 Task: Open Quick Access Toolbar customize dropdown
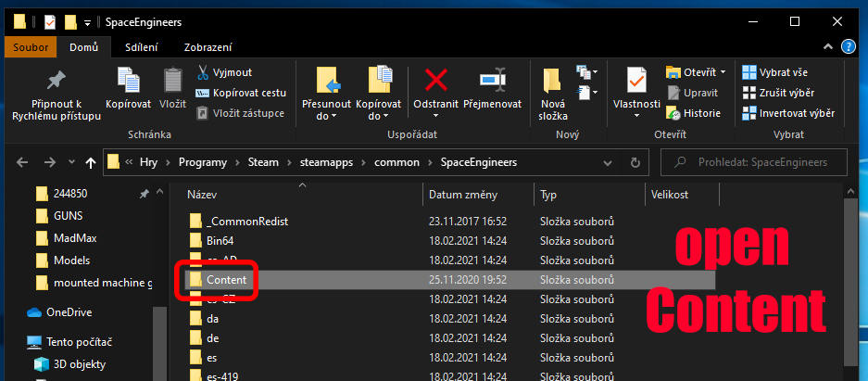(x=87, y=22)
